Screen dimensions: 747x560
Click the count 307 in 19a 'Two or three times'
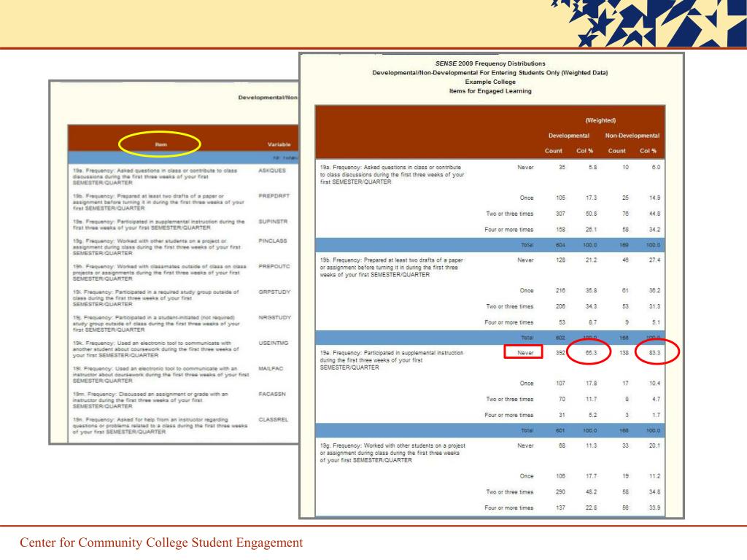tap(560, 214)
